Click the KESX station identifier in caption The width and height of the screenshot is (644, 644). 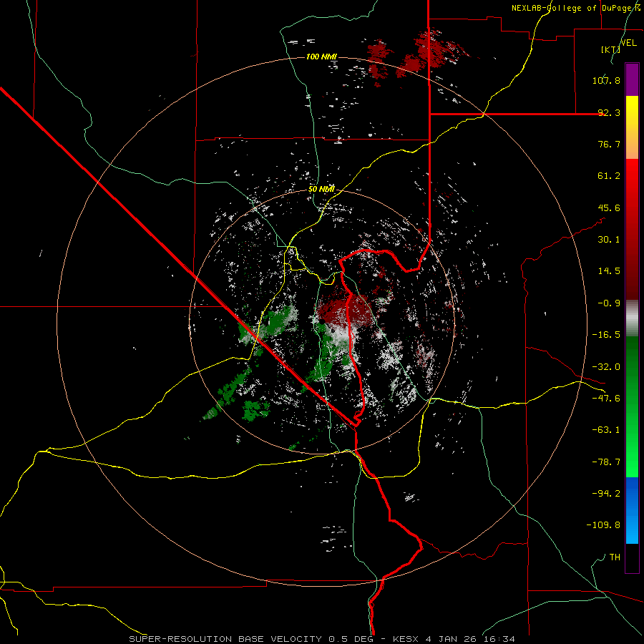pyautogui.click(x=406, y=639)
